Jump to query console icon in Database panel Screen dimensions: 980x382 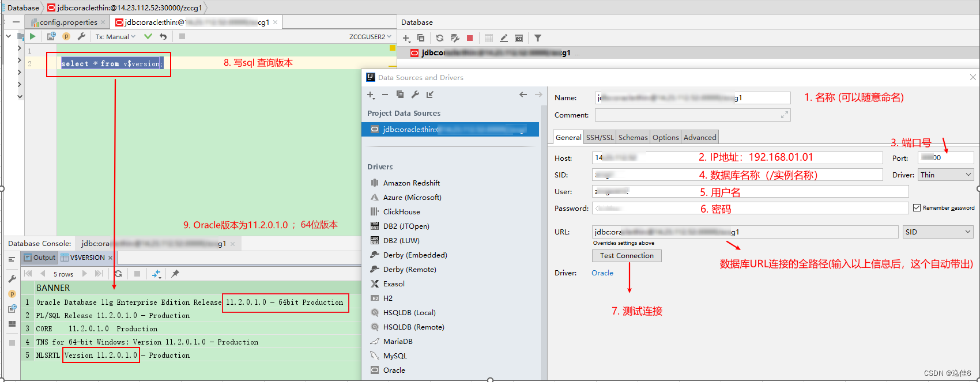pos(519,38)
